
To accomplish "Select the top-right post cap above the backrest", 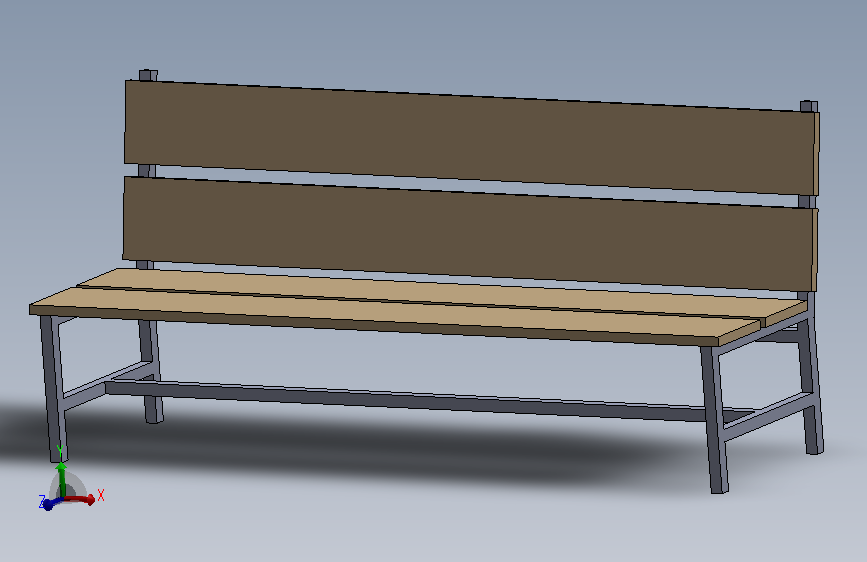I will (808, 106).
